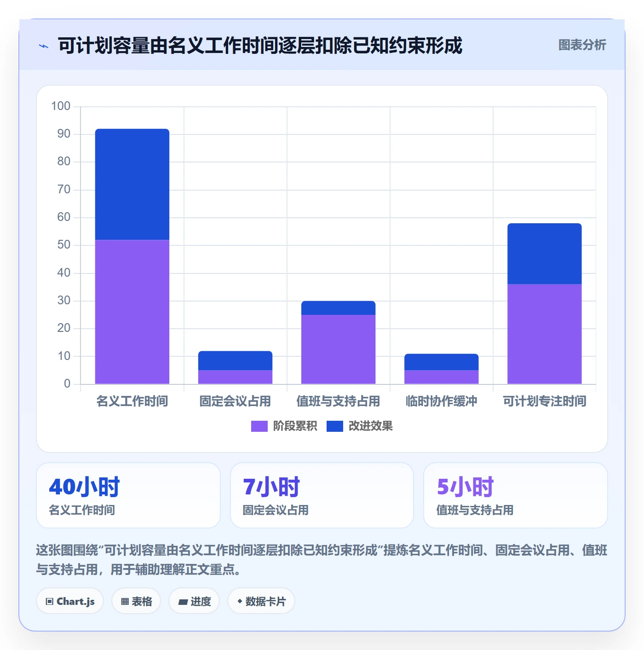The image size is (644, 650).
Task: Click the blue segment of 名义工作时间 bar
Action: [132, 184]
